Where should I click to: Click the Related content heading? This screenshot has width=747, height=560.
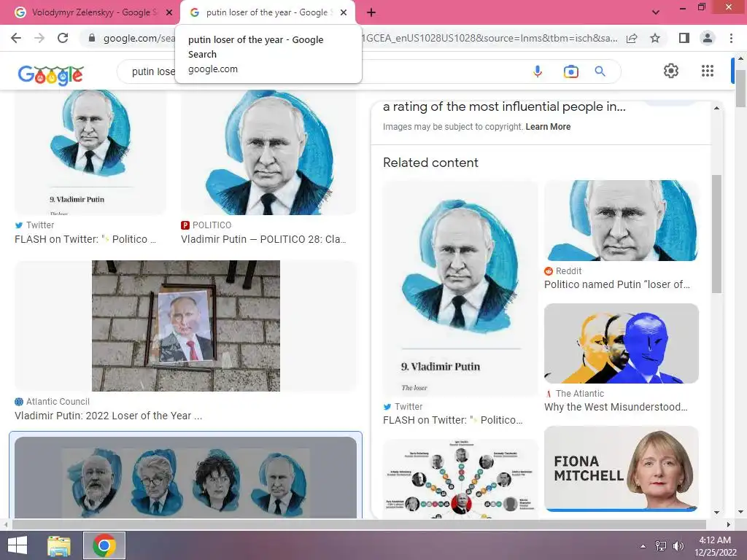pyautogui.click(x=430, y=163)
